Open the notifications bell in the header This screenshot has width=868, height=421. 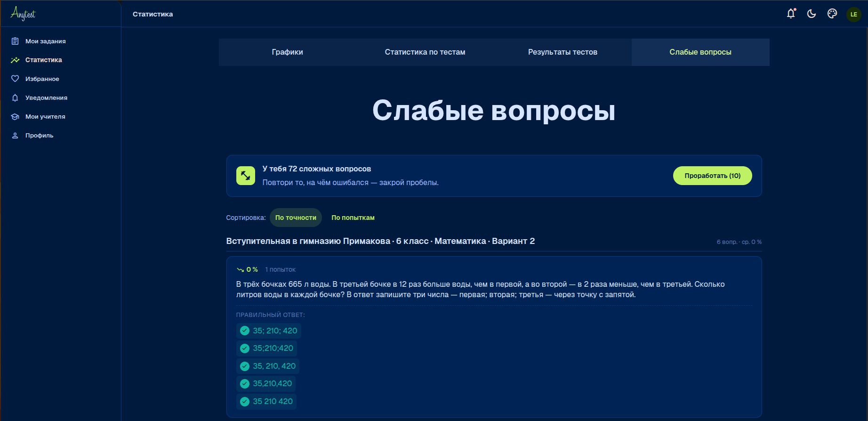pos(791,14)
